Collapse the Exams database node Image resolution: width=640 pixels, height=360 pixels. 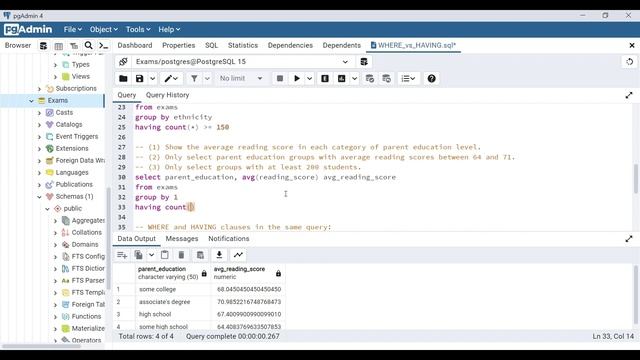click(x=31, y=100)
